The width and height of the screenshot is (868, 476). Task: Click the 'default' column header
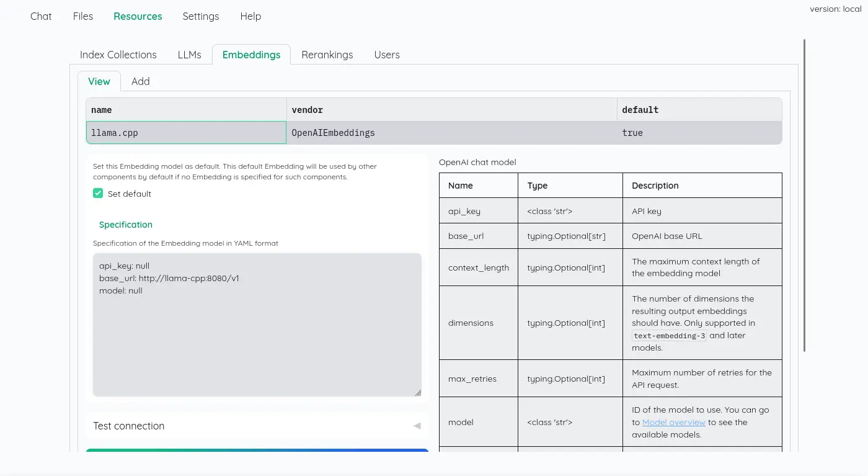click(x=699, y=110)
